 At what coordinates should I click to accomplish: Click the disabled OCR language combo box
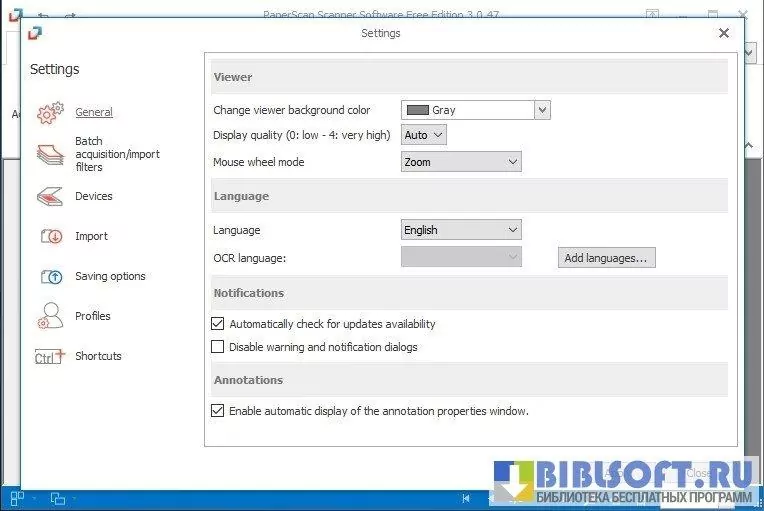(x=461, y=258)
